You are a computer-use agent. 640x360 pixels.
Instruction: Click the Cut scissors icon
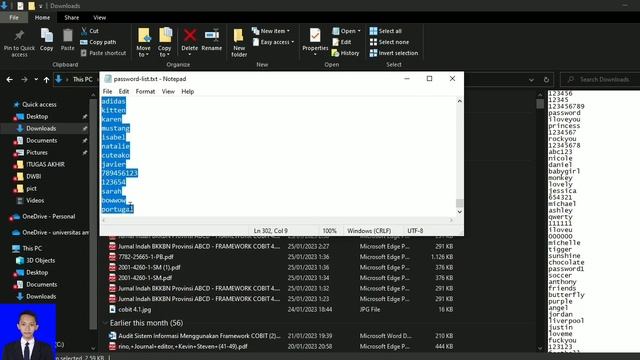click(x=84, y=31)
